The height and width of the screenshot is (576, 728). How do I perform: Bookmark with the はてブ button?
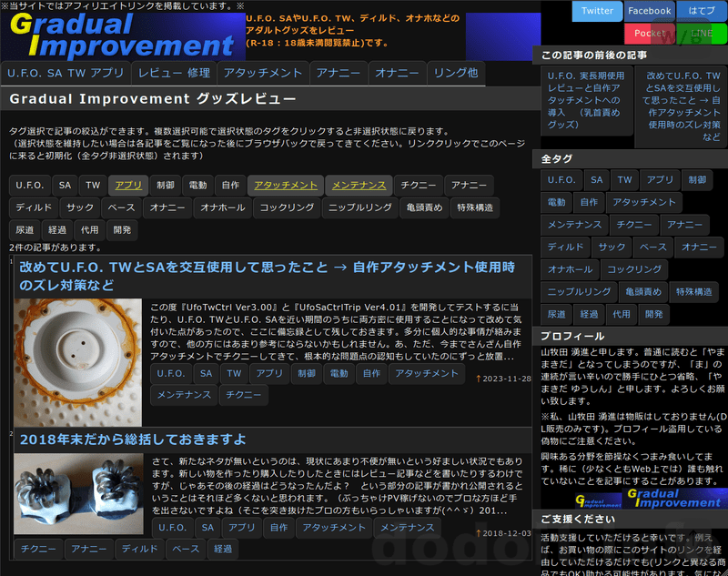[702, 11]
